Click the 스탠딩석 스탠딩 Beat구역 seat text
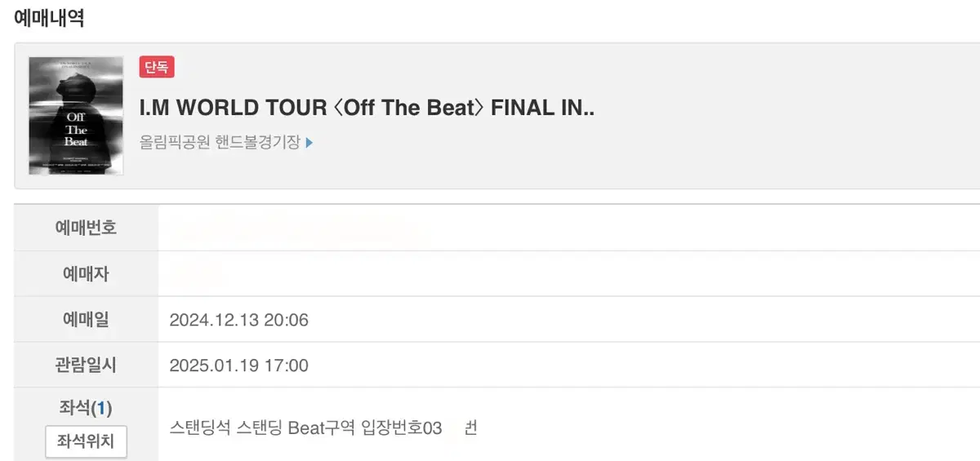 pos(263,428)
